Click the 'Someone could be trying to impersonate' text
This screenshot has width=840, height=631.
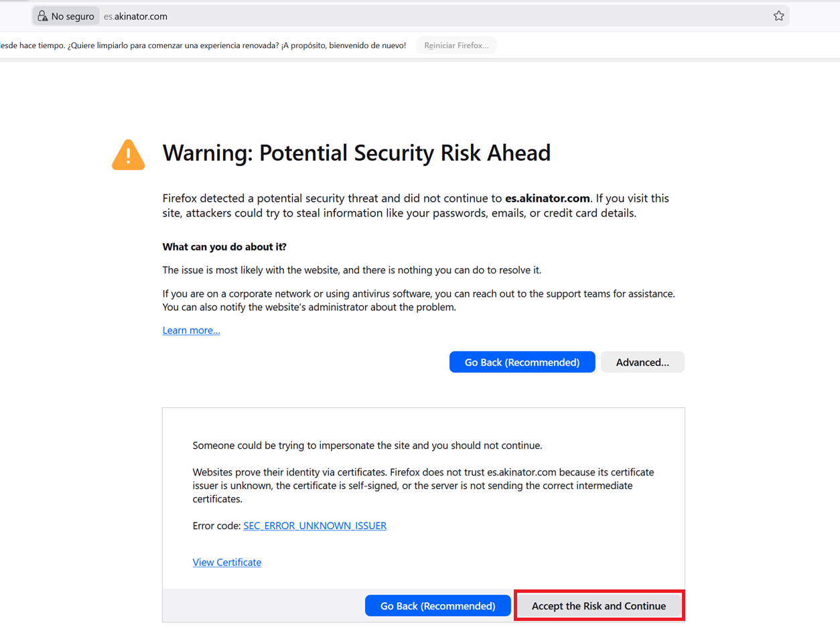pos(367,445)
